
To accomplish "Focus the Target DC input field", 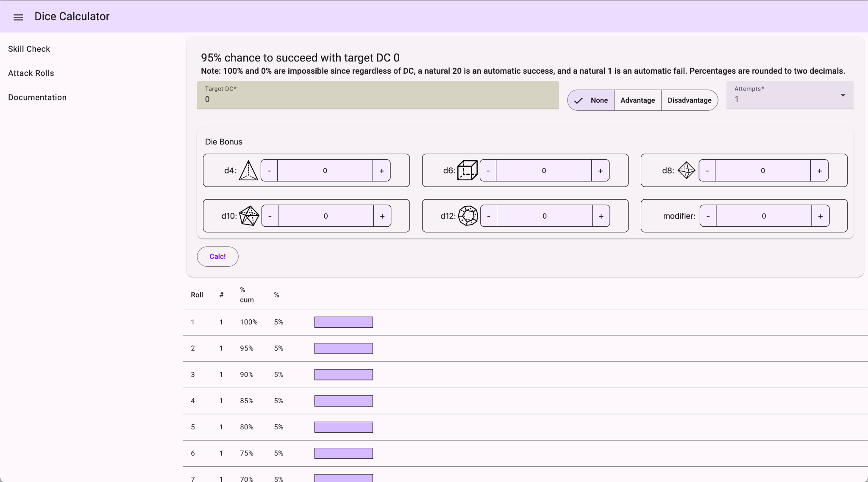I will pyautogui.click(x=378, y=95).
